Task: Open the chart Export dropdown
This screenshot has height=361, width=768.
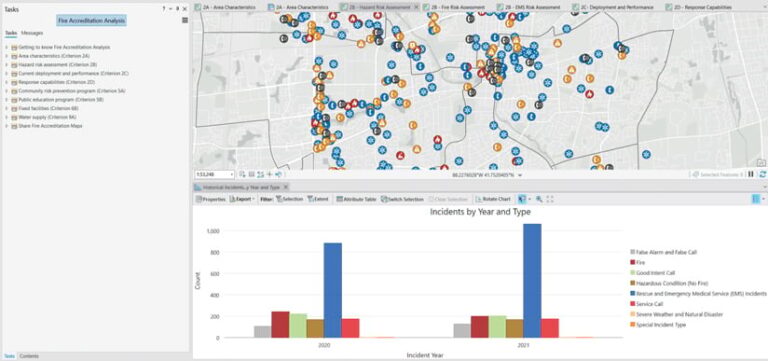Action: [x=242, y=199]
